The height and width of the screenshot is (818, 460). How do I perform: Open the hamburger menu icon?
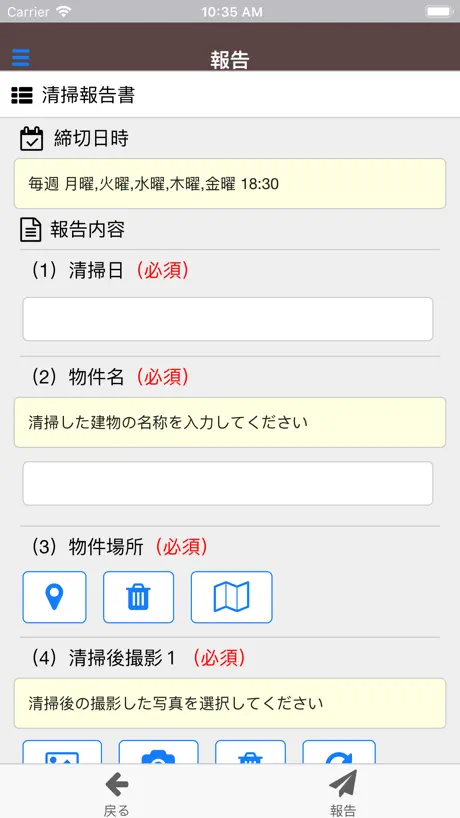(21, 57)
